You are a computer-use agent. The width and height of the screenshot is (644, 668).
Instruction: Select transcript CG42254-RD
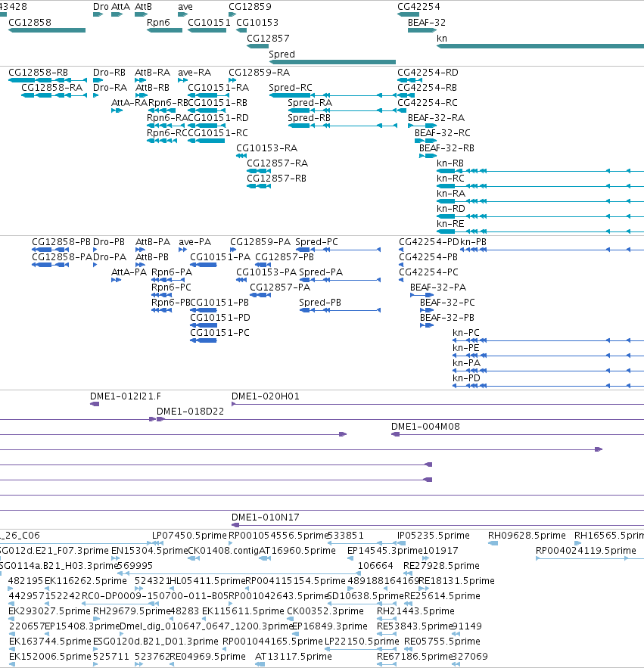tap(409, 80)
